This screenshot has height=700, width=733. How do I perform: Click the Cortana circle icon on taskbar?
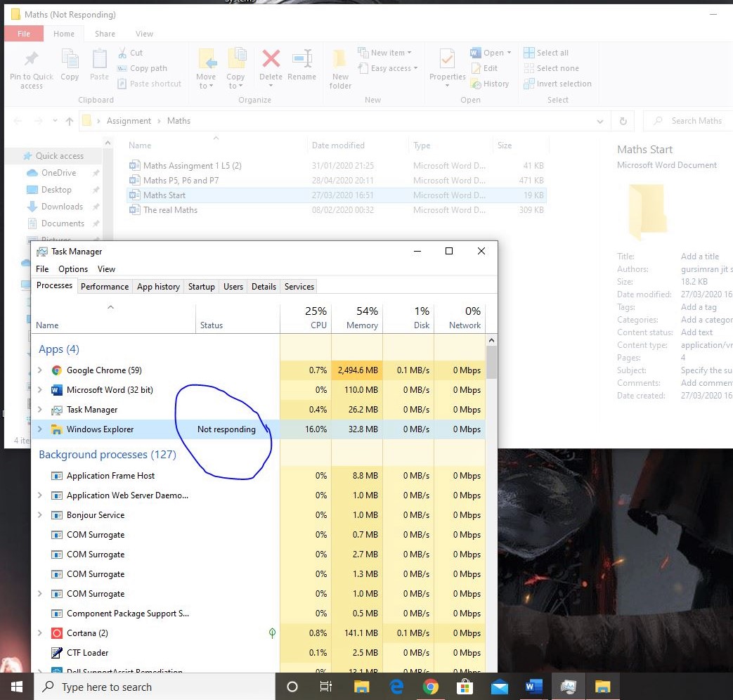(292, 687)
